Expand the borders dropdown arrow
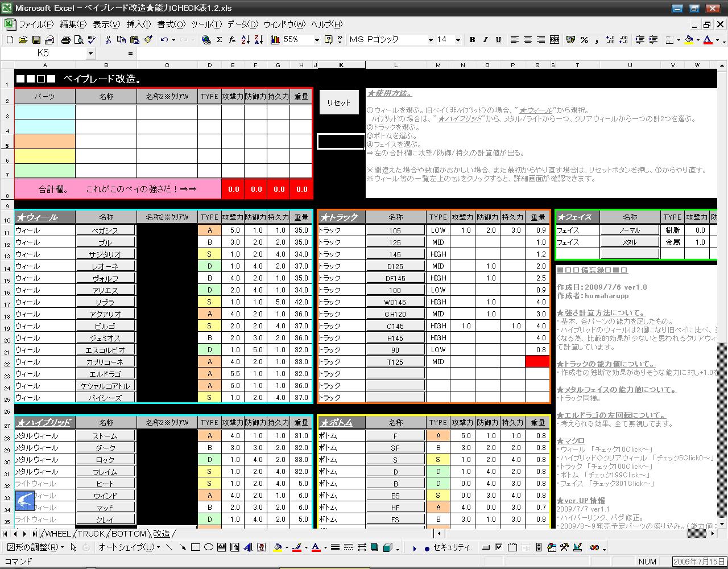 point(679,40)
